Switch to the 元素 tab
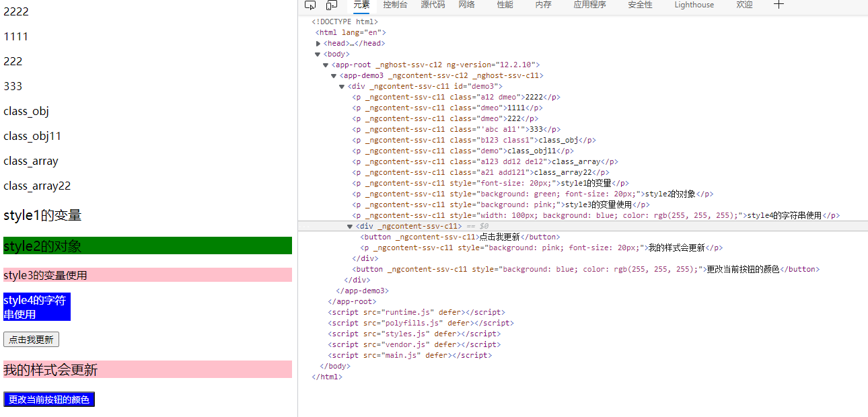 point(362,5)
